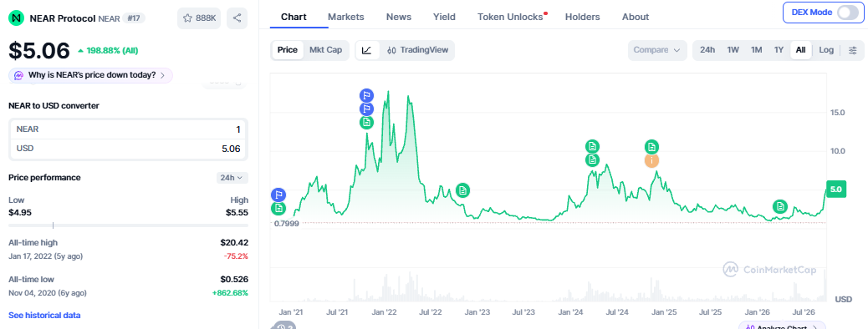Switch to line chart icon
This screenshot has height=329, width=868.
point(367,50)
